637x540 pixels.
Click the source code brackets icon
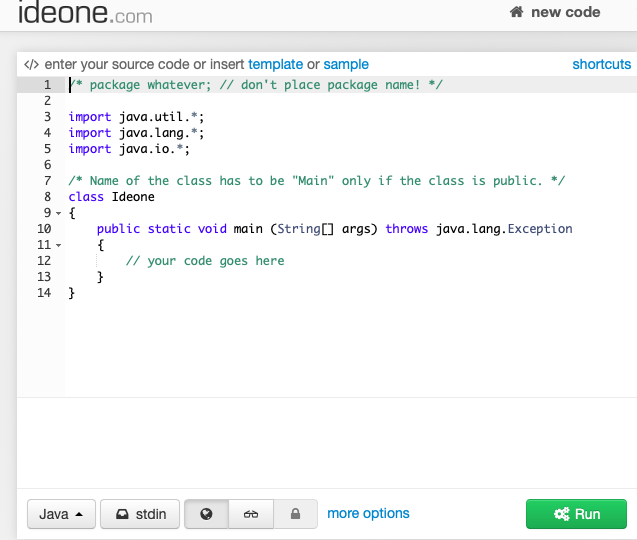click(x=30, y=64)
